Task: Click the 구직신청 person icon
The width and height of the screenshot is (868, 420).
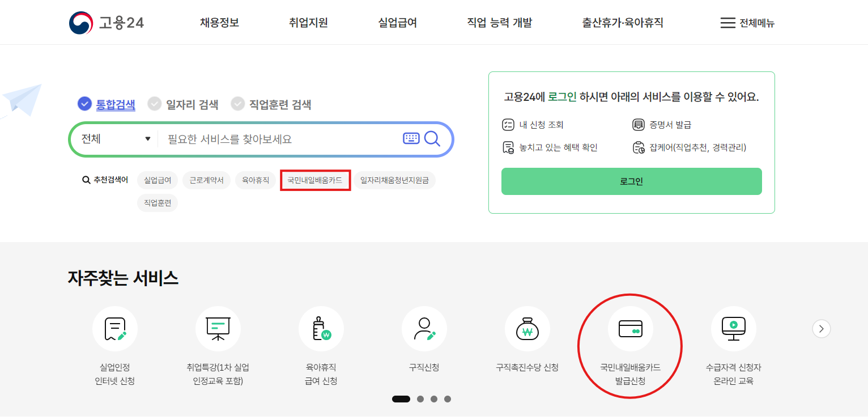Action: 424,328
